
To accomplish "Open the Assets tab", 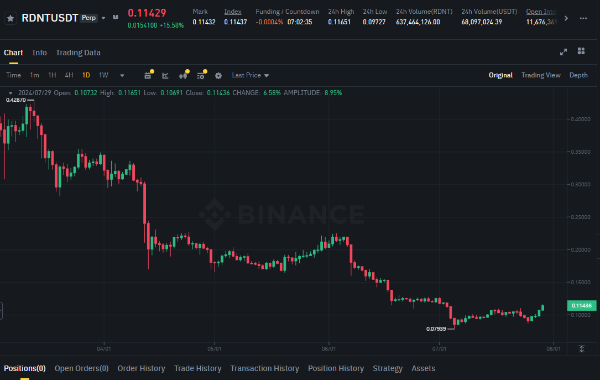I will (423, 368).
